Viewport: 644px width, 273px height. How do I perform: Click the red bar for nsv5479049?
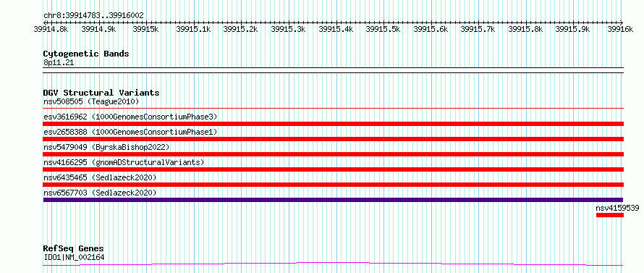point(333,154)
